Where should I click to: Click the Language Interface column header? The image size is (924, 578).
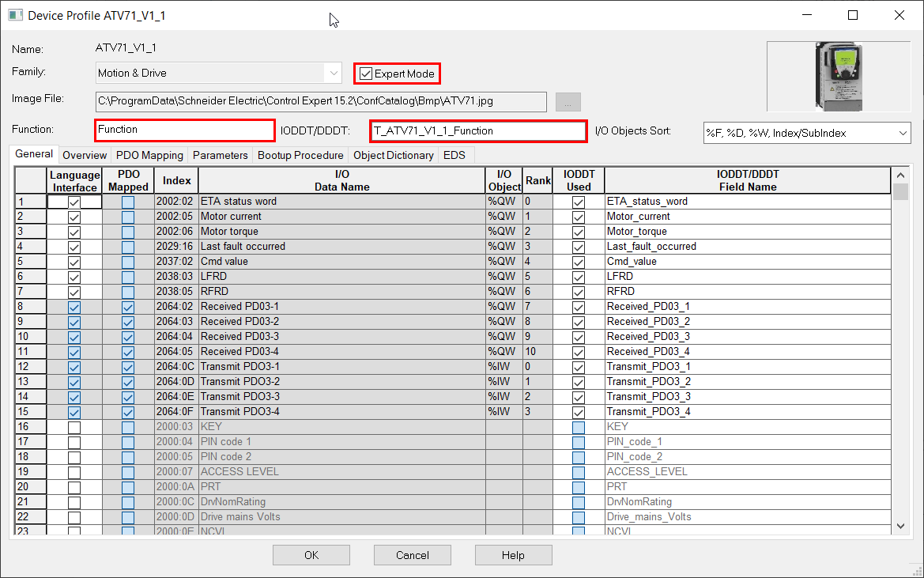(75, 181)
